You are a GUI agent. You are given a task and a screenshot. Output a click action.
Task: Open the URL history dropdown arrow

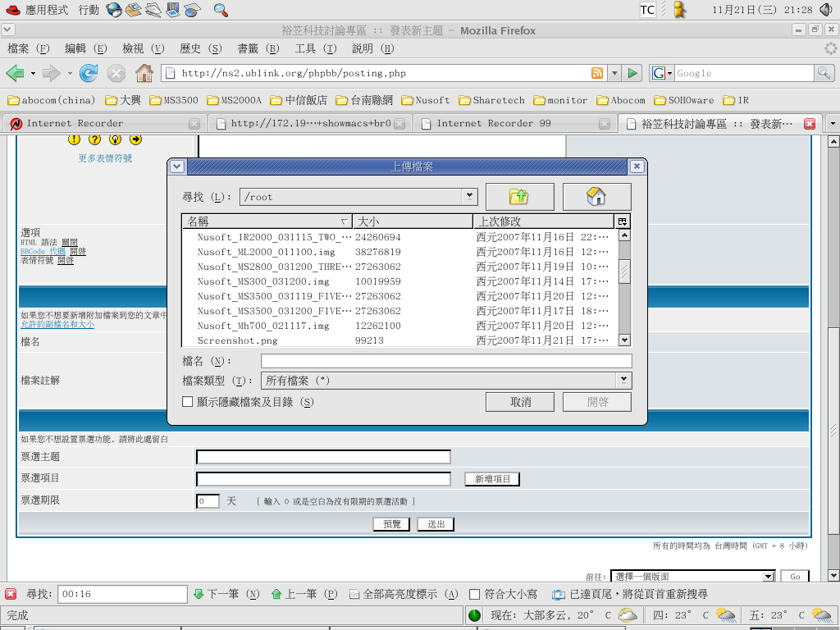click(614, 73)
